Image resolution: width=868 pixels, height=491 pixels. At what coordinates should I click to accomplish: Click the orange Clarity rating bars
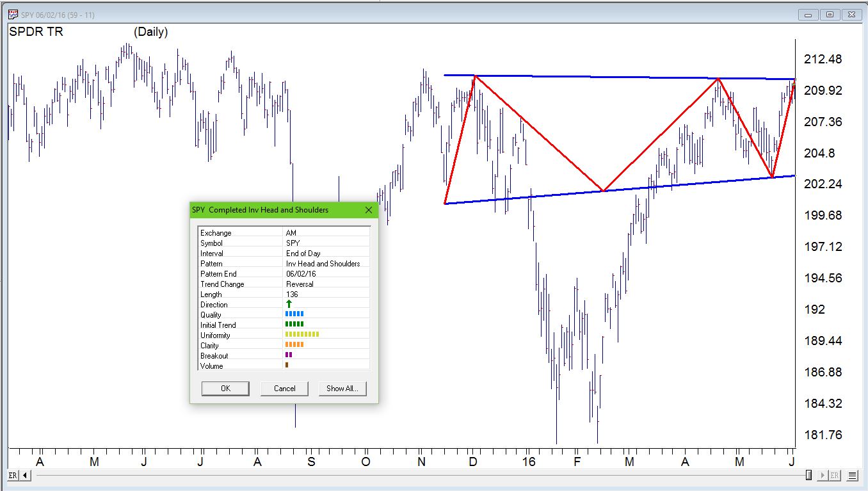coord(294,345)
